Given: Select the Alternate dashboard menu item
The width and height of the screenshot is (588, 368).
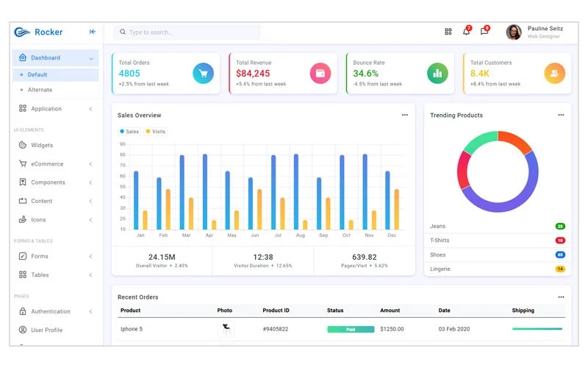Looking at the screenshot, I should (40, 90).
